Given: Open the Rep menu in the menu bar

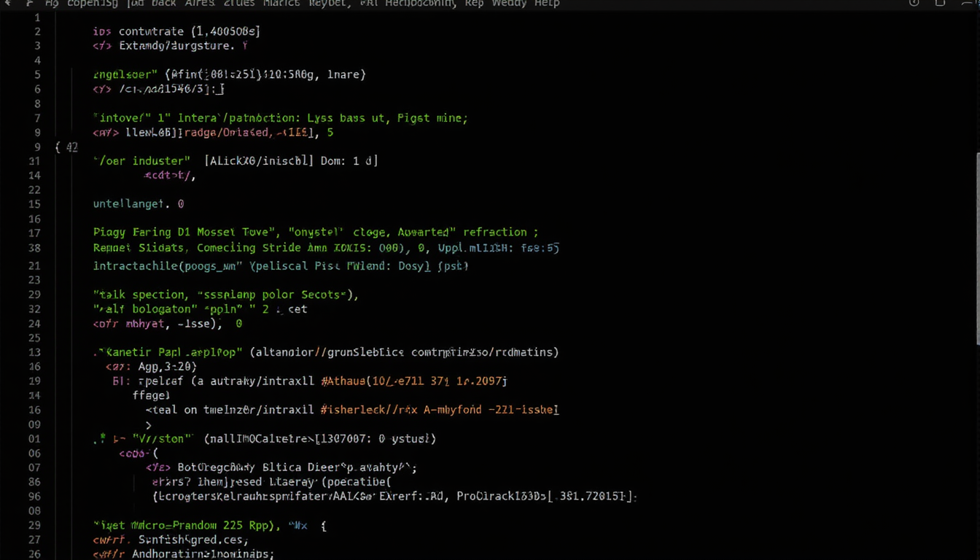Looking at the screenshot, I should click(474, 4).
